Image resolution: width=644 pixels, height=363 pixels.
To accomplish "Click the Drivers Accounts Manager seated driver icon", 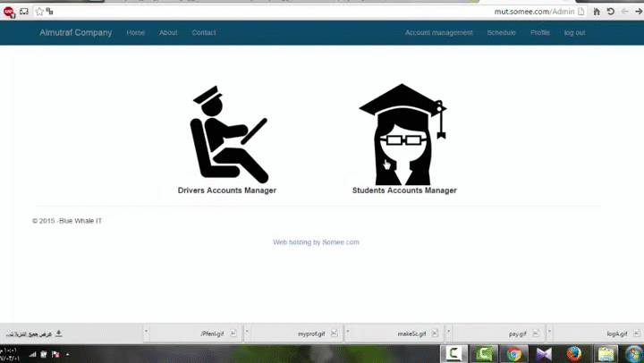I will (x=227, y=135).
